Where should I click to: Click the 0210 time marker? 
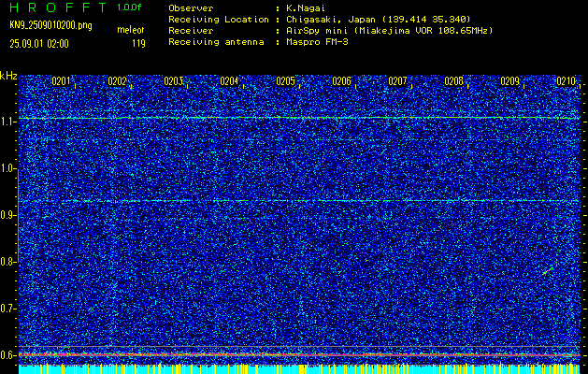[566, 81]
